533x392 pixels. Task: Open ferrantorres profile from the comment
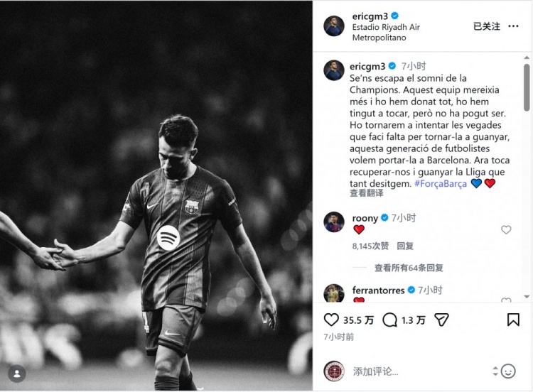point(378,290)
